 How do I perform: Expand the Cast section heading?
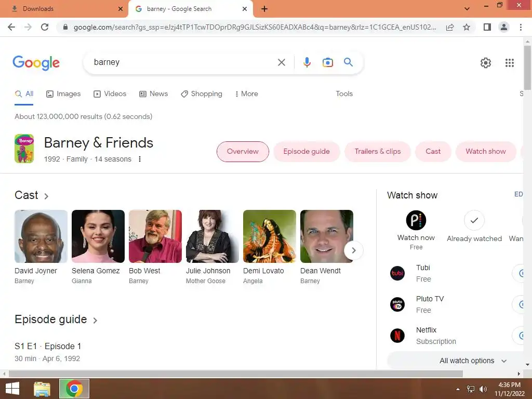pyautogui.click(x=32, y=195)
